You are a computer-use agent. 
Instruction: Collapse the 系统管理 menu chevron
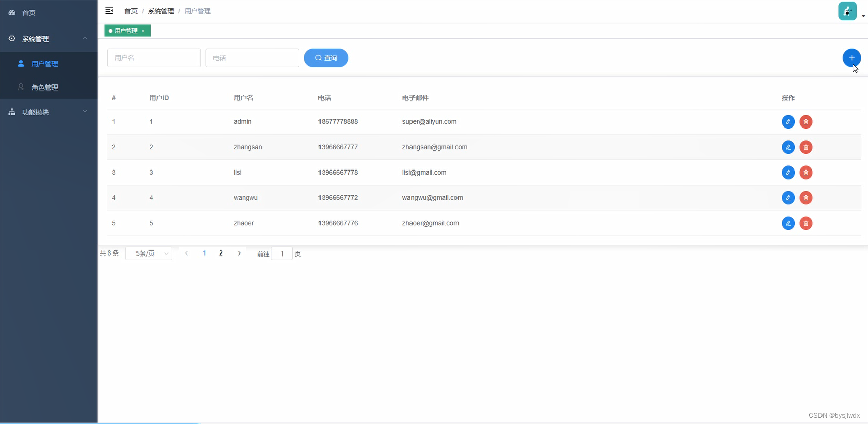click(85, 38)
